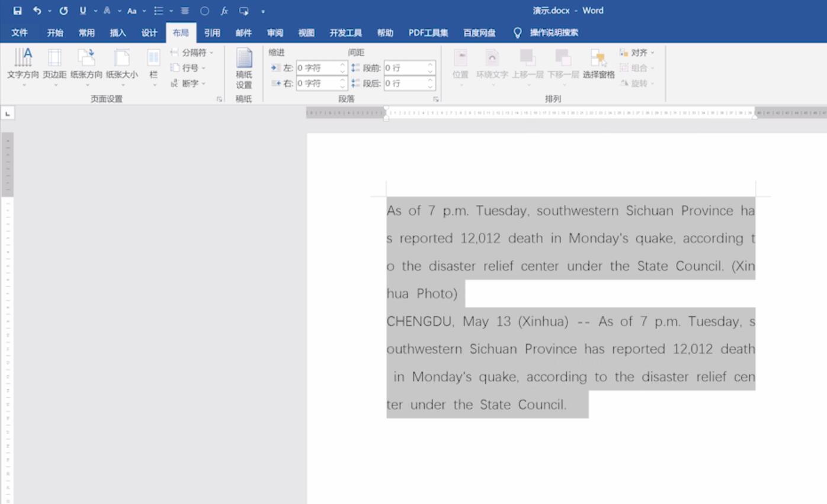Click the bullet list icon in title bar
Viewport: 827px width, 504px height.
coord(158,11)
